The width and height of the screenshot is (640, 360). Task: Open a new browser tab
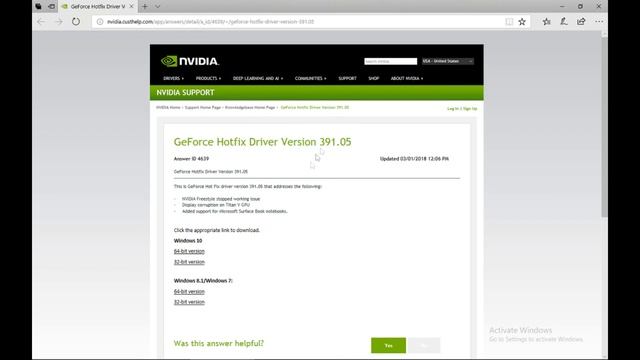(x=145, y=7)
